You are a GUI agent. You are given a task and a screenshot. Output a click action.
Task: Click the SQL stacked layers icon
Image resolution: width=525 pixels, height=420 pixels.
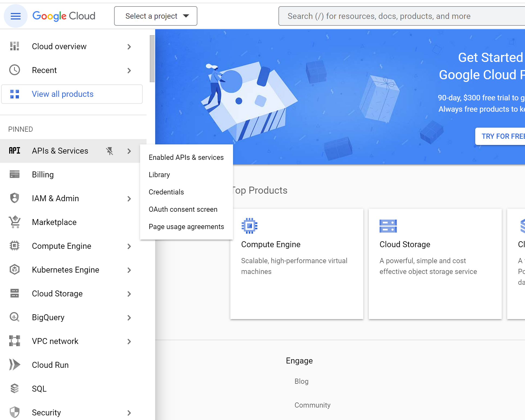(x=15, y=389)
